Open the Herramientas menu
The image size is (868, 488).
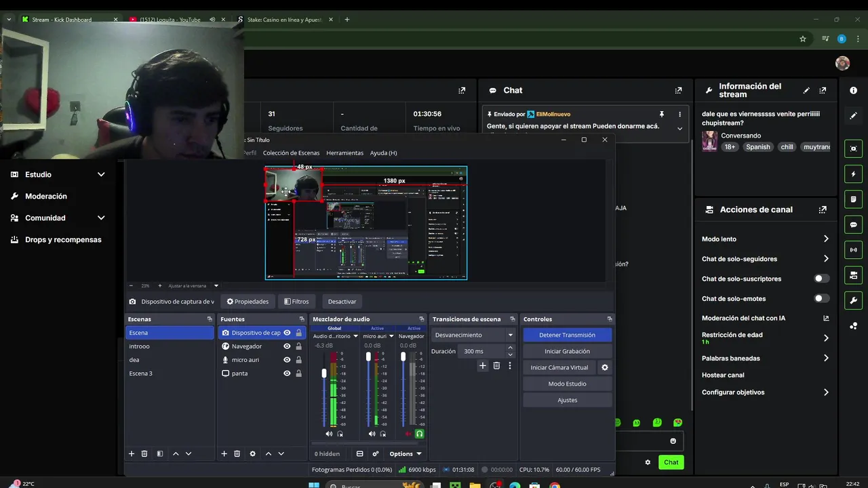pos(344,153)
